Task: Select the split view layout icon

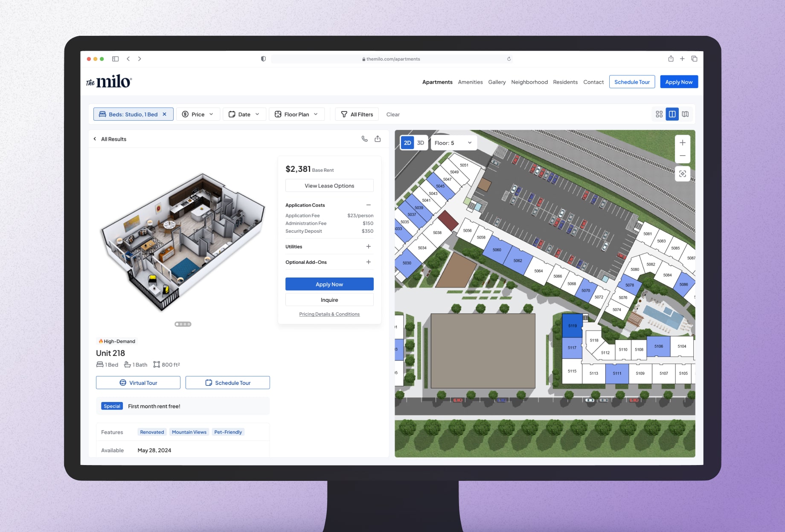Action: (x=672, y=114)
